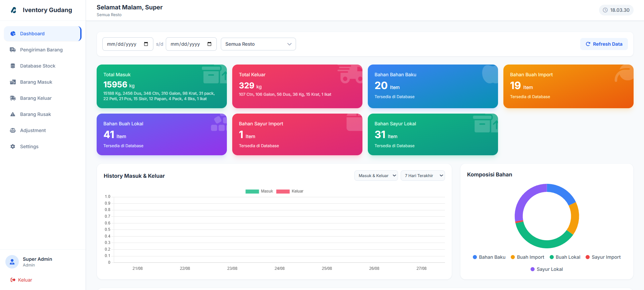Toggle the Masuk legend in history chart
Image resolution: width=644 pixels, height=290 pixels.
(259, 191)
